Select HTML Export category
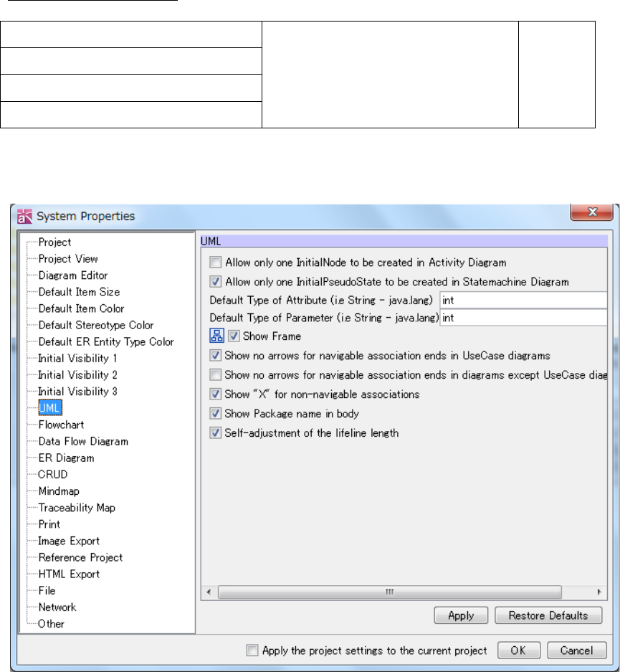This screenshot has width=620, height=672. [x=69, y=574]
